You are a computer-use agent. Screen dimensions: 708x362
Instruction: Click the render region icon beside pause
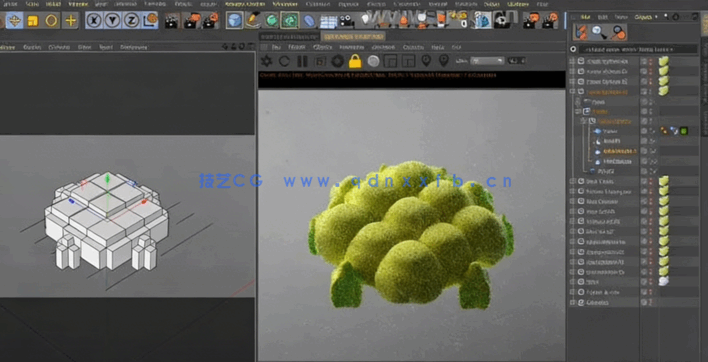(320, 61)
